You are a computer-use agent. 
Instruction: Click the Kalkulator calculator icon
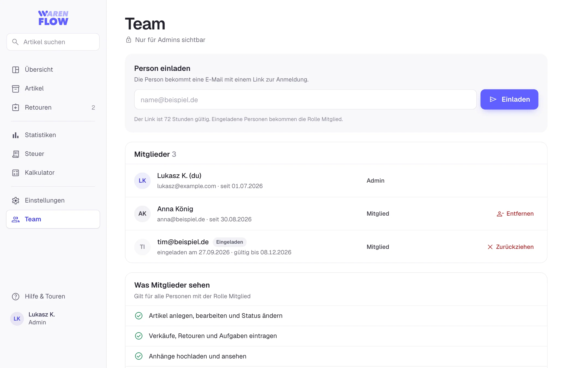[16, 173]
